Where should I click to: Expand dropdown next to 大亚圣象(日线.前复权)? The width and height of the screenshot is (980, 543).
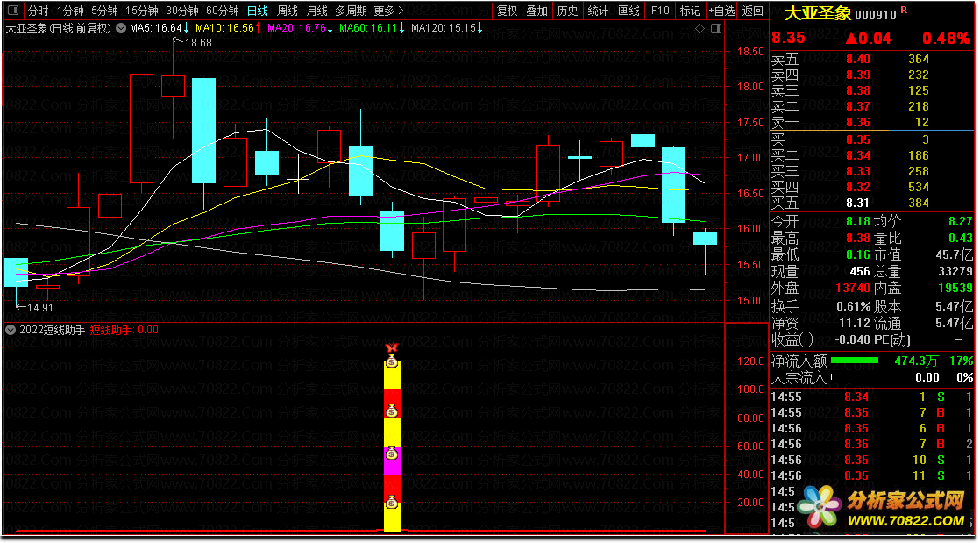click(122, 28)
